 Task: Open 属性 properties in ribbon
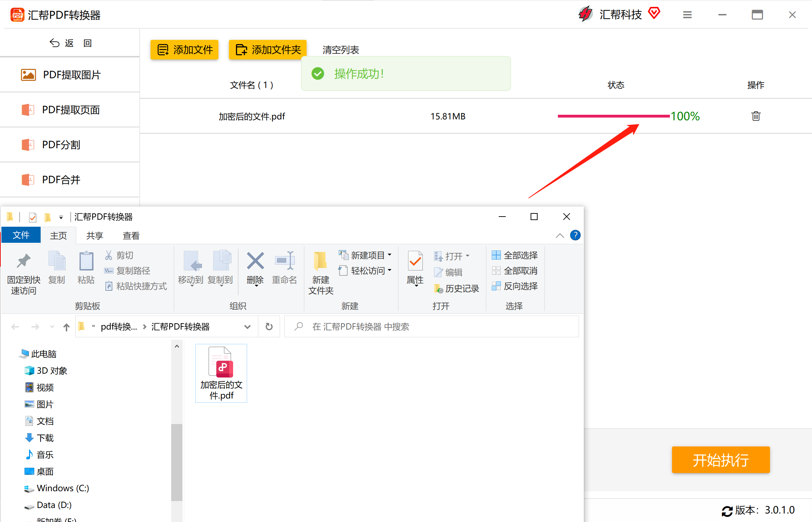tap(415, 268)
